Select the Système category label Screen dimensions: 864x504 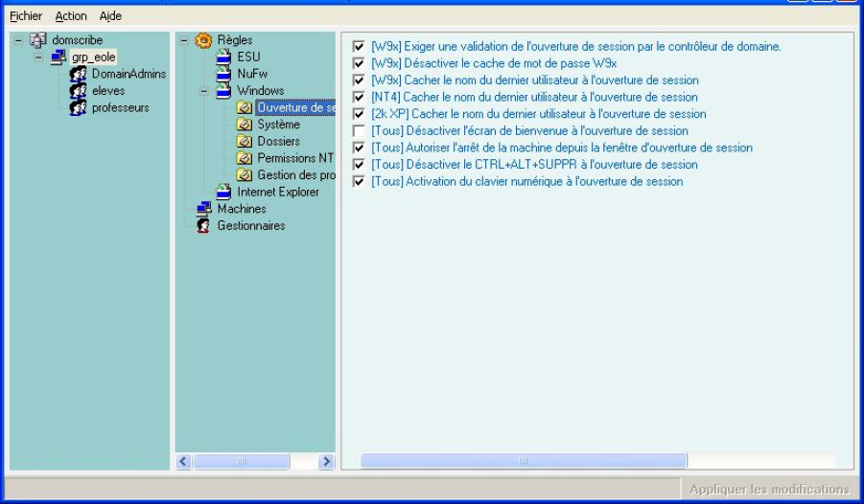tap(279, 125)
